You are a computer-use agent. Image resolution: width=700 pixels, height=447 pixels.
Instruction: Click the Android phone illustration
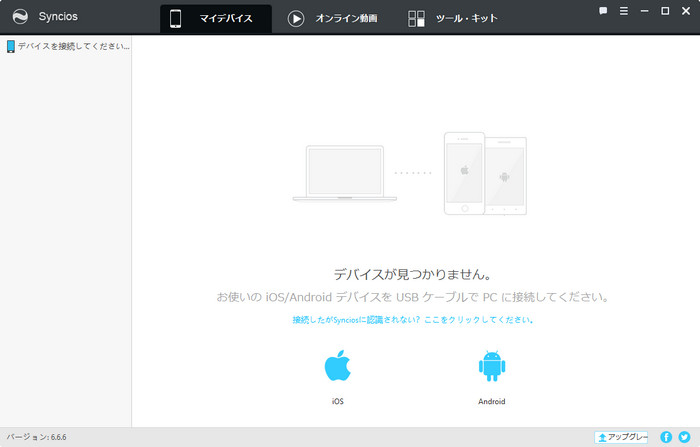[x=506, y=176]
